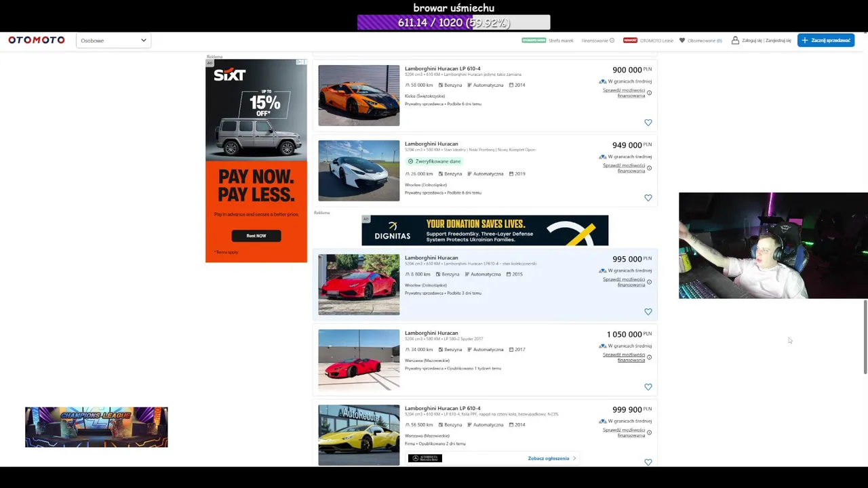The width and height of the screenshot is (868, 488).
Task: Click Sprawdź możliwości finansowania for 900 000 listing
Action: [624, 93]
